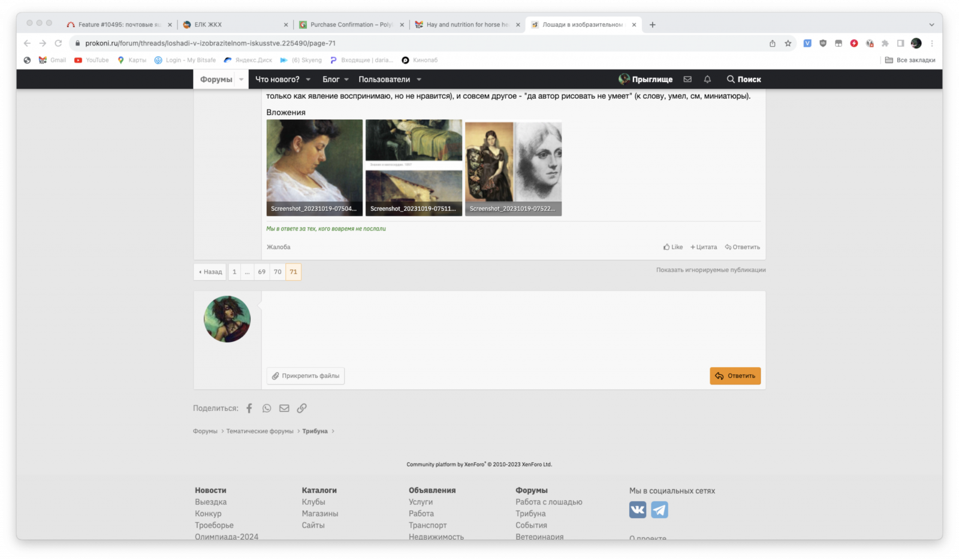The width and height of the screenshot is (959, 560).
Task: Like the post
Action: 673,247
